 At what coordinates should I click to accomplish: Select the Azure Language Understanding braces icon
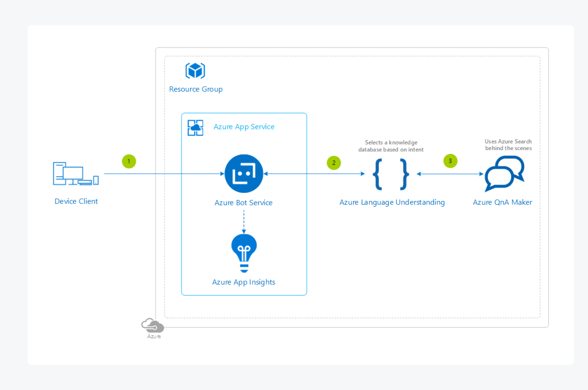click(x=391, y=174)
